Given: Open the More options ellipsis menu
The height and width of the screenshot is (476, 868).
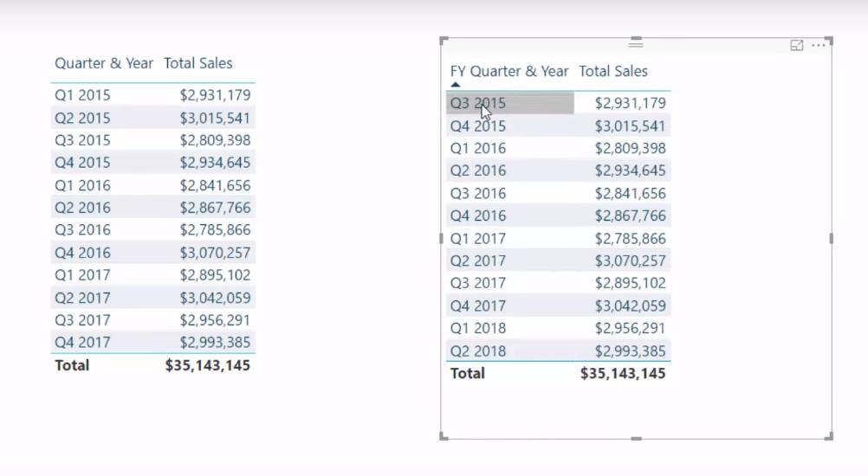Looking at the screenshot, I should point(818,45).
